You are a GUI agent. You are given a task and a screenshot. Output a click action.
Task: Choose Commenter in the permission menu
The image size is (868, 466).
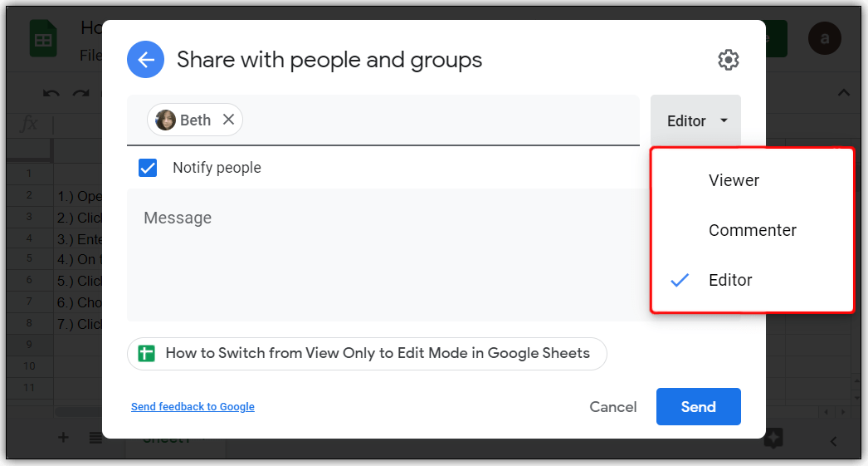point(752,230)
